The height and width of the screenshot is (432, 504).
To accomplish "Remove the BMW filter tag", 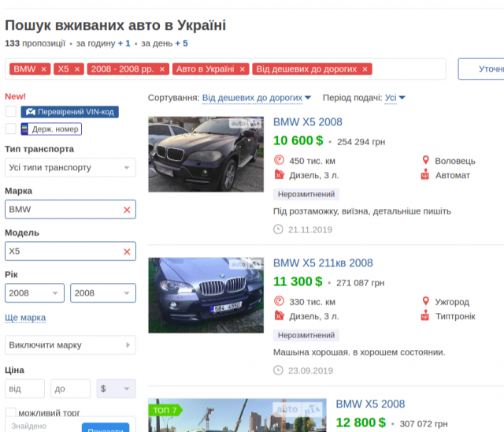I will coord(44,69).
